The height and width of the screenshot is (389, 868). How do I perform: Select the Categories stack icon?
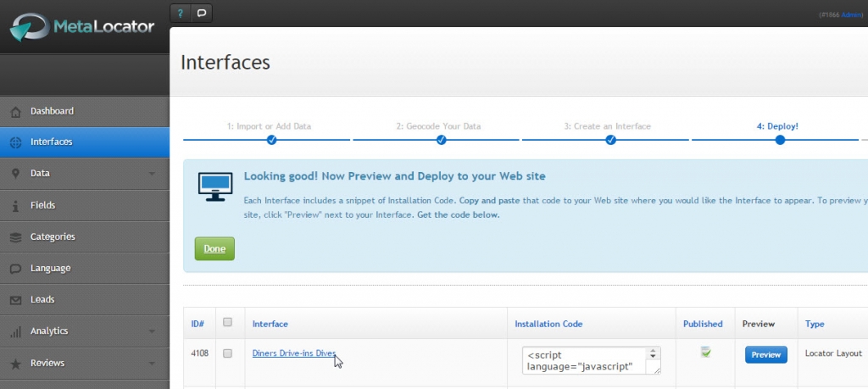(x=16, y=236)
